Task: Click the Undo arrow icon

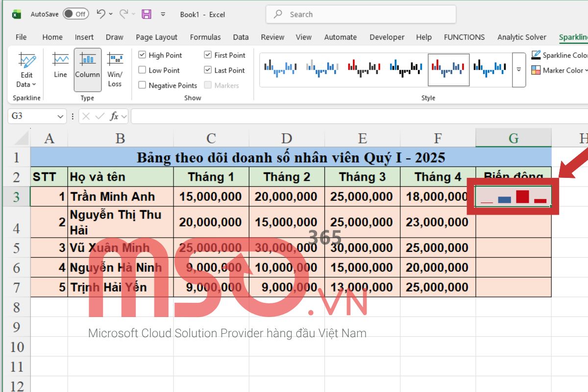Action: pyautogui.click(x=101, y=14)
